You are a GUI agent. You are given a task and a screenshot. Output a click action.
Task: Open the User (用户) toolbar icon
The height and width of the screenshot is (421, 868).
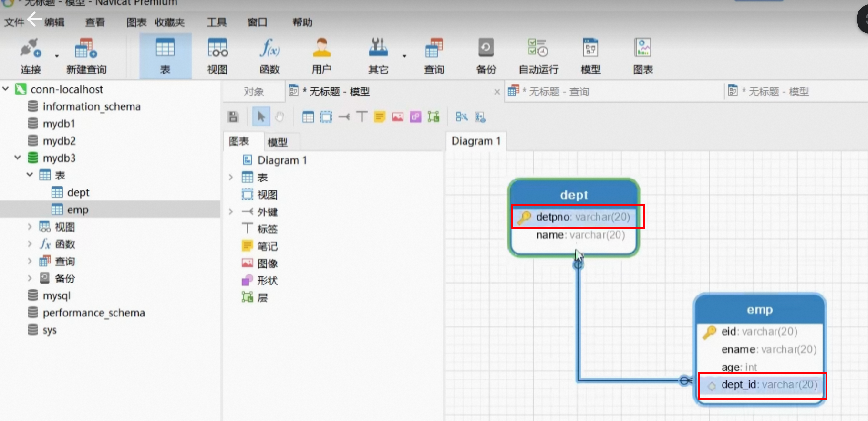pyautogui.click(x=322, y=56)
